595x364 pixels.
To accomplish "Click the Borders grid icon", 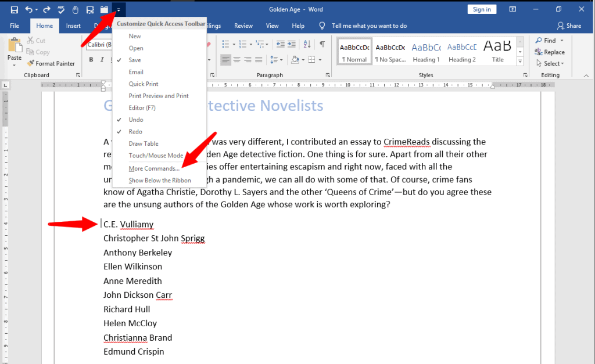I will click(312, 60).
